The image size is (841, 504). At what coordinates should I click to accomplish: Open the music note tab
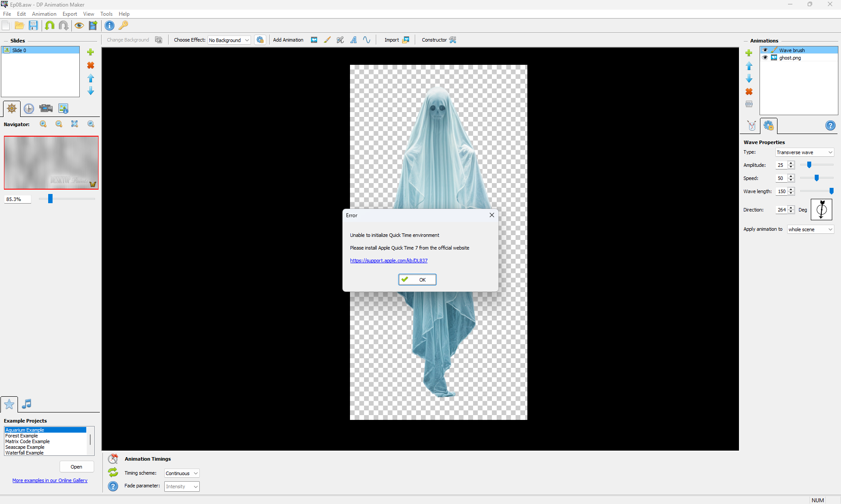pyautogui.click(x=27, y=404)
